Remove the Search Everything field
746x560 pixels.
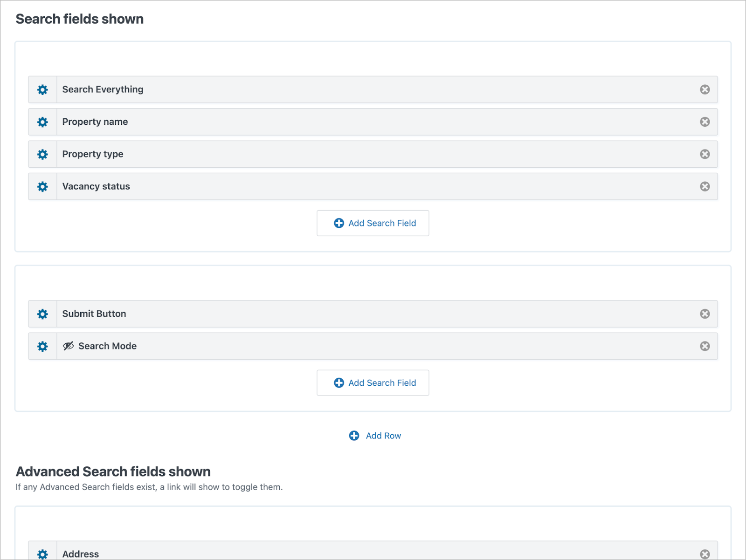click(x=705, y=89)
